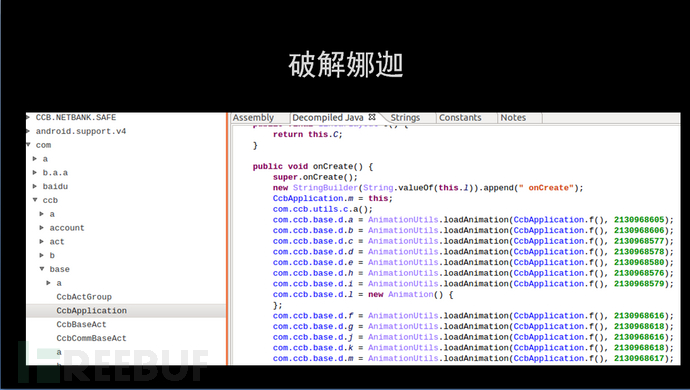690x390 pixels.
Task: Expand package b under ccb
Action: click(x=42, y=255)
